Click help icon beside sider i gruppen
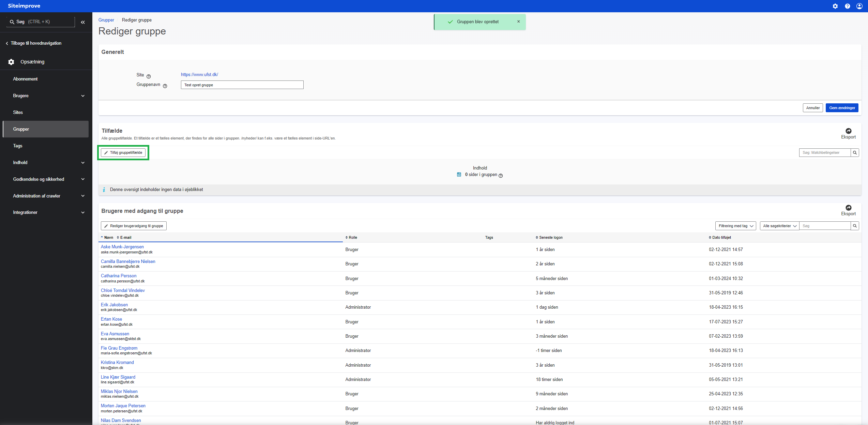 point(501,176)
